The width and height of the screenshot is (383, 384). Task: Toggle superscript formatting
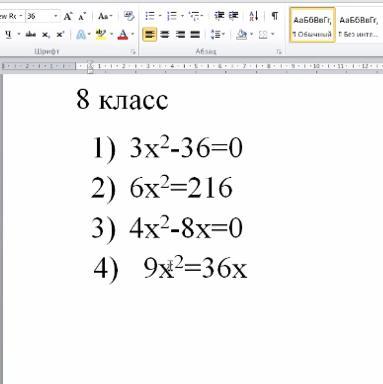click(x=60, y=34)
